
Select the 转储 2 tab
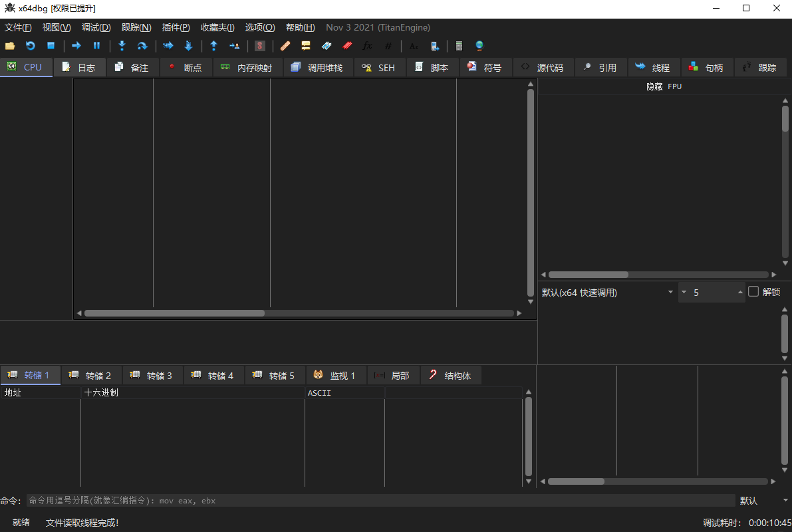pyautogui.click(x=91, y=375)
